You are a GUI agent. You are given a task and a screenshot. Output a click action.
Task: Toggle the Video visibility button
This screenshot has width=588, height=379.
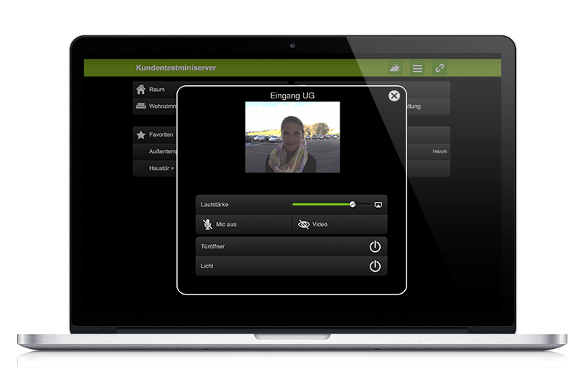point(340,224)
